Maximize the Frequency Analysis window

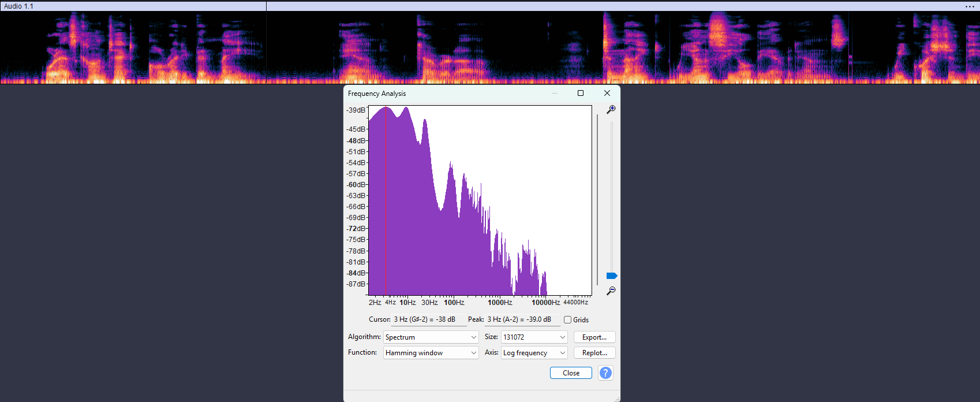coord(581,93)
